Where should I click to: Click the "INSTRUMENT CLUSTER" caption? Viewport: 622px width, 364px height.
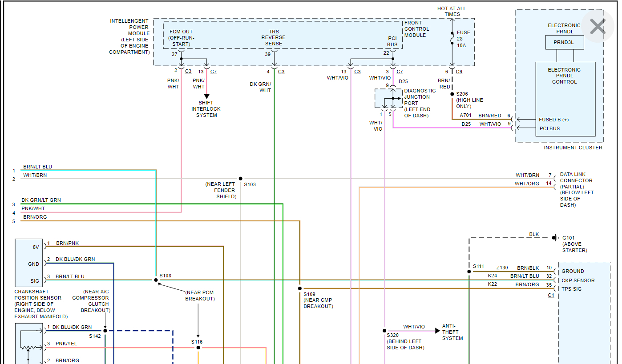(573, 148)
